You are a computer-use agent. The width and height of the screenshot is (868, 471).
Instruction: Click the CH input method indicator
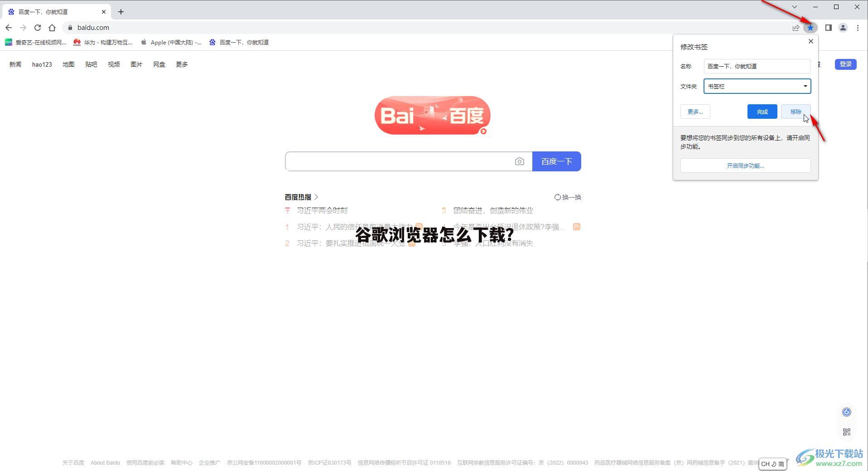[772, 464]
